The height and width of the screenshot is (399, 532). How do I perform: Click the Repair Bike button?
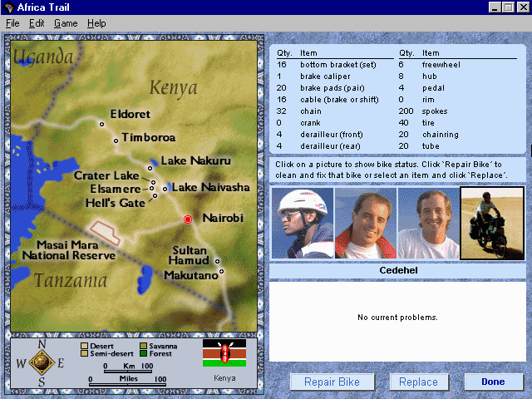point(332,382)
